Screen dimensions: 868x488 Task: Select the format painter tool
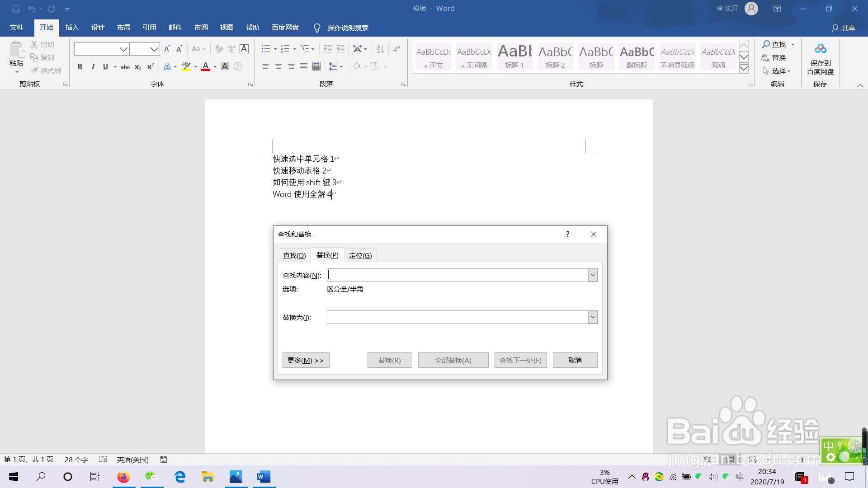tap(46, 70)
